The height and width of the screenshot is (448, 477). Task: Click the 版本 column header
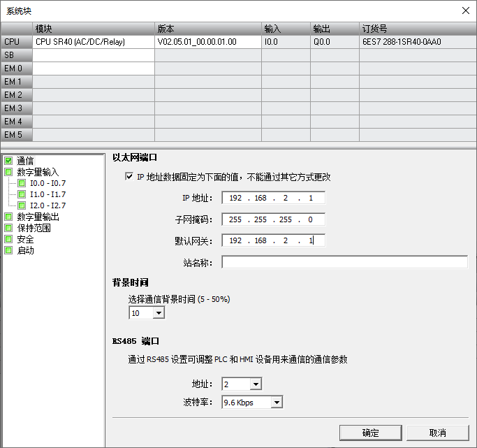tap(208, 29)
